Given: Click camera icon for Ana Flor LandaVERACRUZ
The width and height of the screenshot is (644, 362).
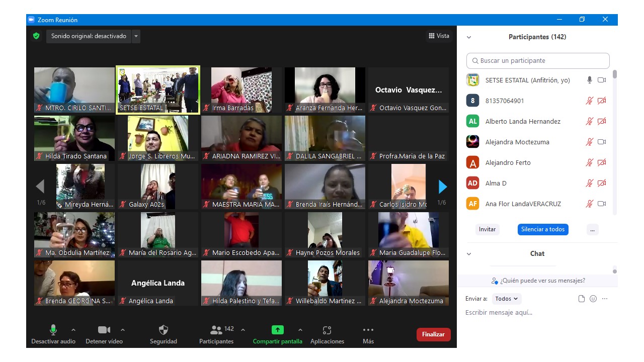Looking at the screenshot, I should pyautogui.click(x=602, y=204).
